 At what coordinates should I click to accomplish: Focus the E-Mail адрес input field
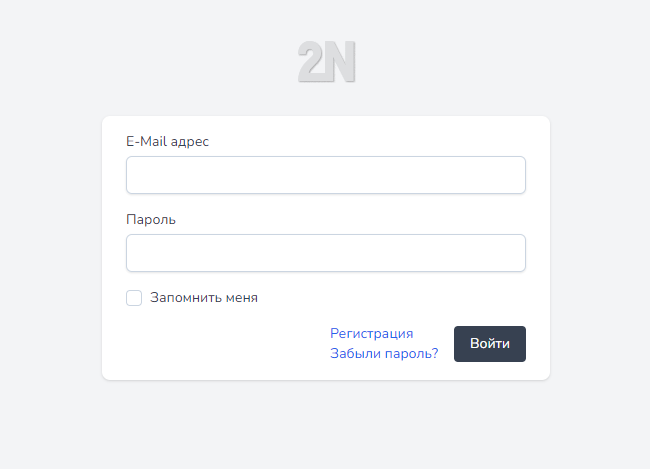(x=325, y=175)
